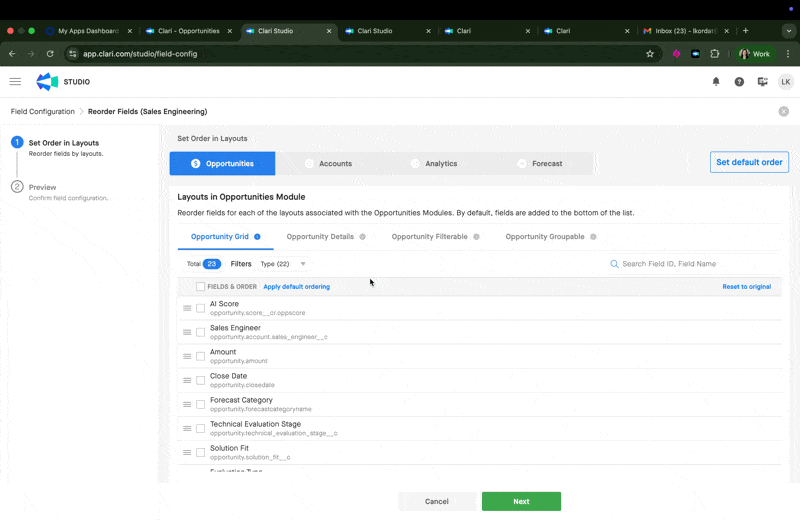Grab the drag handle for Sales Engineer

[x=187, y=332]
